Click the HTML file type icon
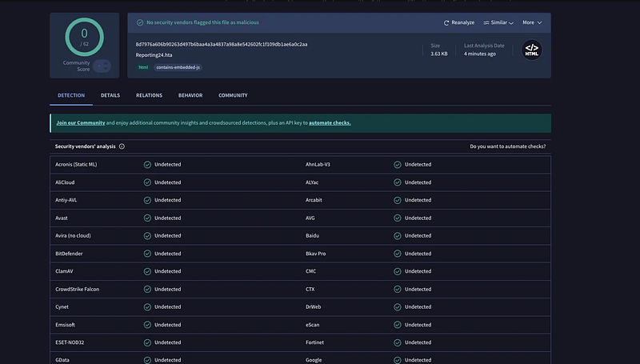Viewport: 640px width, 364px height. click(531, 50)
